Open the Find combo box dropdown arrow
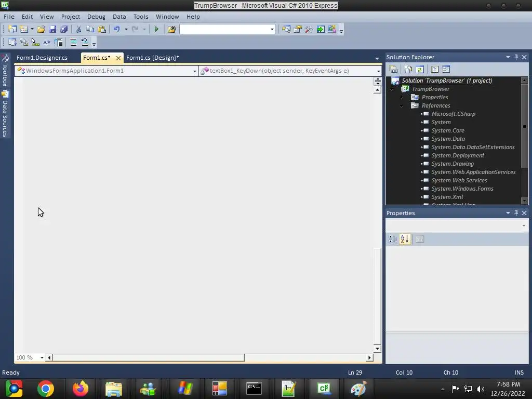The image size is (532, 399). (272, 29)
